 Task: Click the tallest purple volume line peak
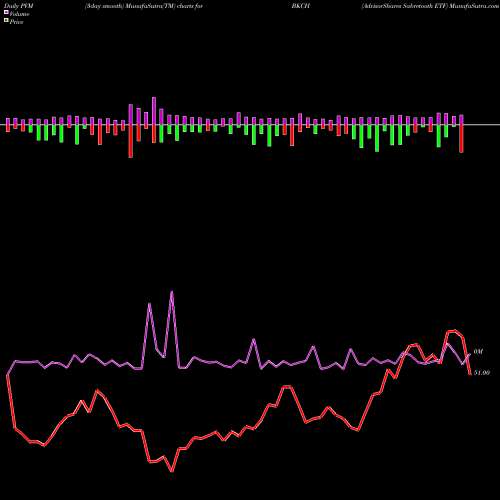click(172, 292)
